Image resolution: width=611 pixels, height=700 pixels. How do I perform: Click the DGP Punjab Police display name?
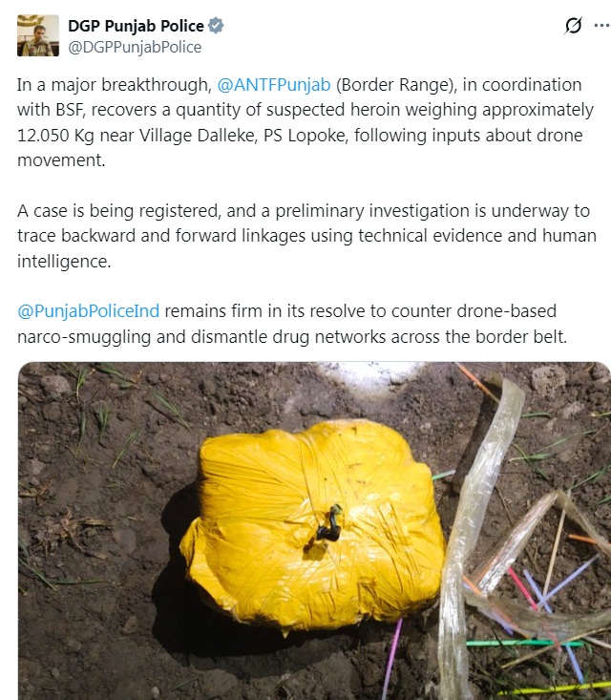136,26
